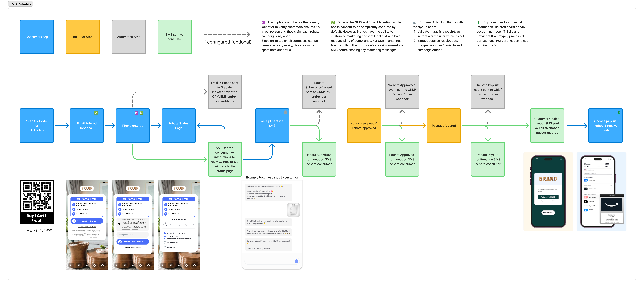Image resolution: width=644 pixels, height=288 pixels.
Task: Select the Visa logo for Virtual Visa
Action: pyautogui.click(x=586, y=180)
